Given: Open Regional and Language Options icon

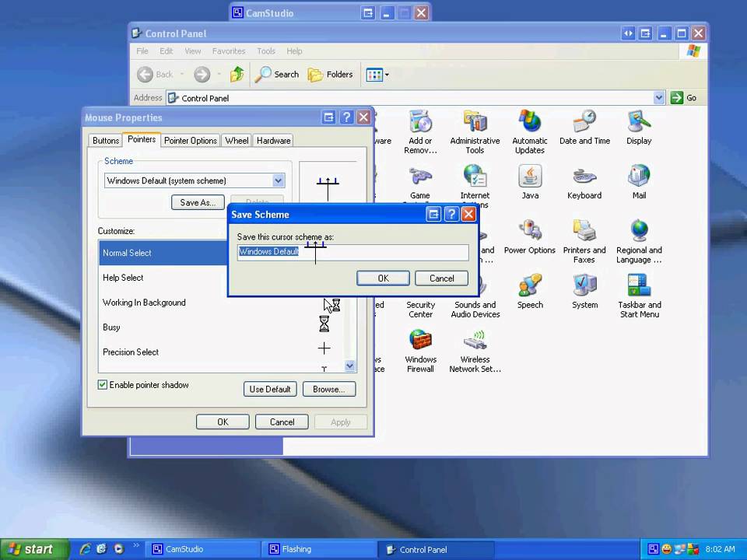Looking at the screenshot, I should click(x=639, y=241).
